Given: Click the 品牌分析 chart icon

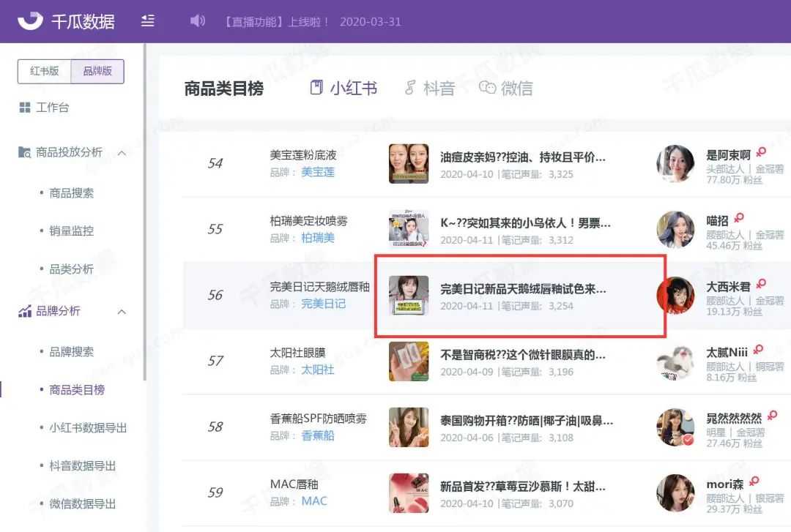Looking at the screenshot, I should 25,311.
